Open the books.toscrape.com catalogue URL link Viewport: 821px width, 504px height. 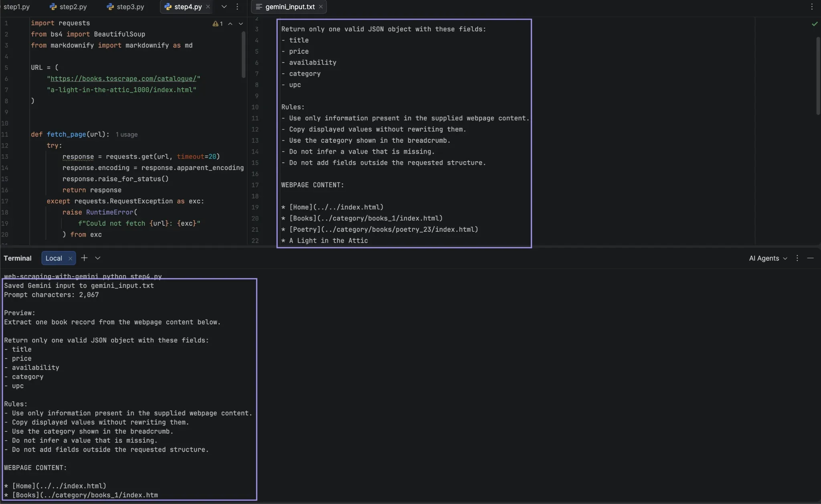(123, 79)
